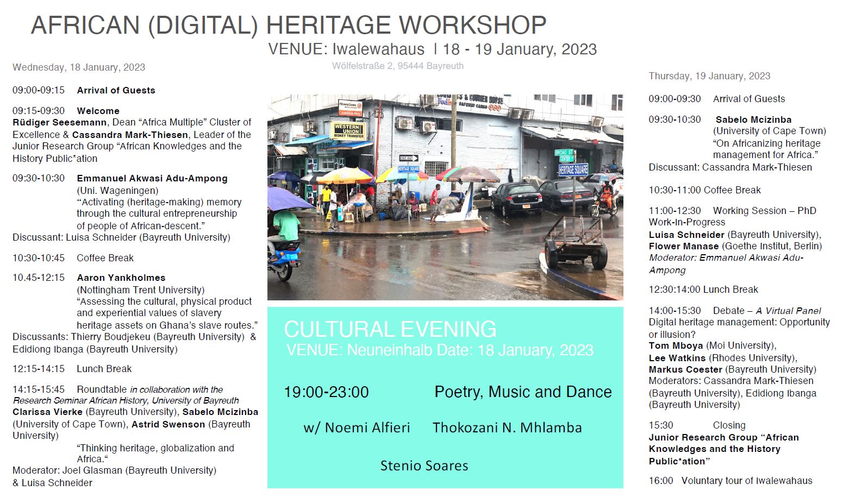This screenshot has height=497, width=868.
Task: Click the Tom Mboya panelist name
Action: [x=676, y=345]
